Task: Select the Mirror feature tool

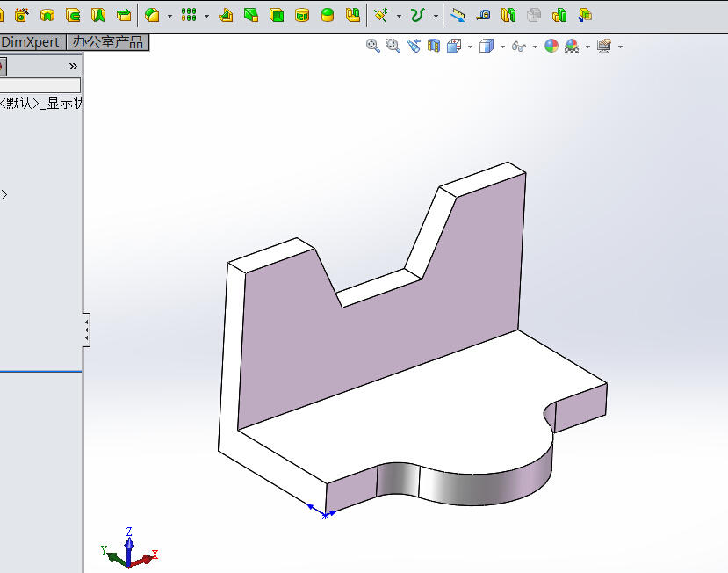Action: [x=353, y=15]
